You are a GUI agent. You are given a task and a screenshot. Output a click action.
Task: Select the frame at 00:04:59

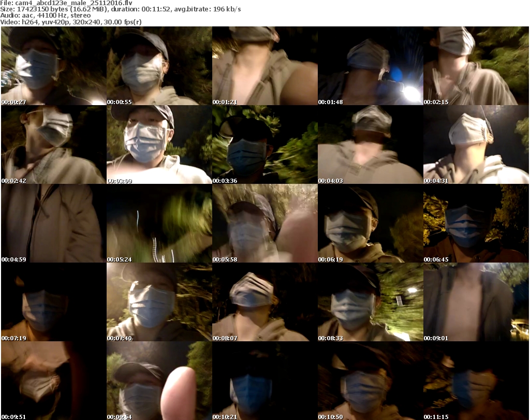tap(54, 223)
